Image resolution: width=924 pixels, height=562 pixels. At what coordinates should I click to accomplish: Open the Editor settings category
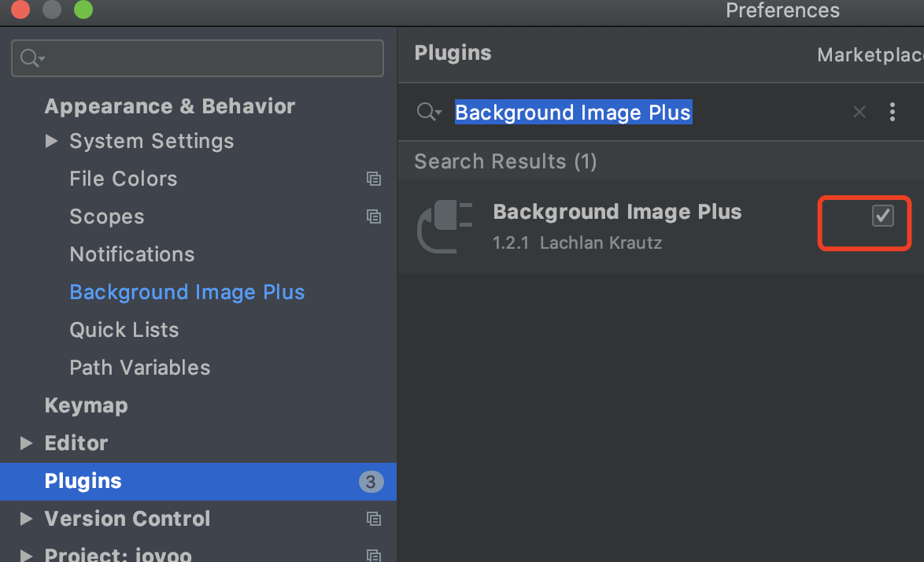[76, 443]
